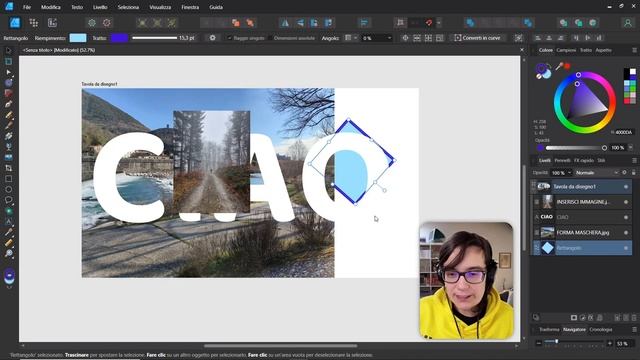Click the red snapping magnet icon
This screenshot has width=640, height=360.
(429, 23)
